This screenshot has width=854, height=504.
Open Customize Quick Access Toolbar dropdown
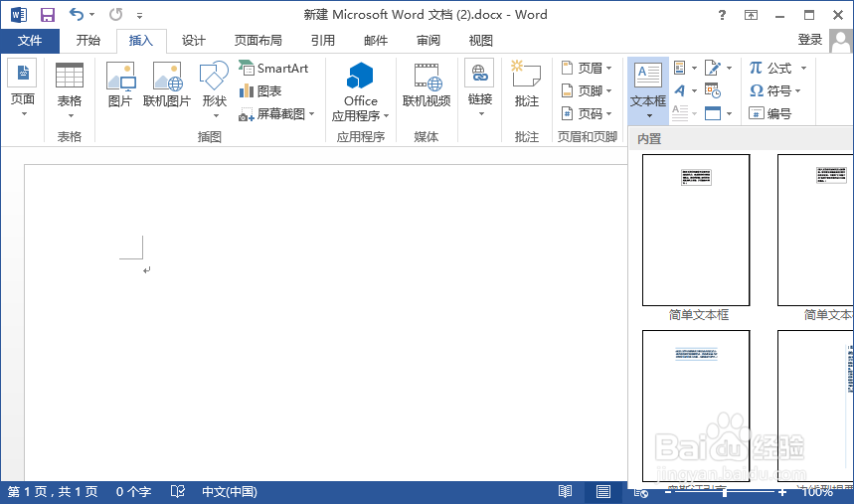click(x=140, y=16)
